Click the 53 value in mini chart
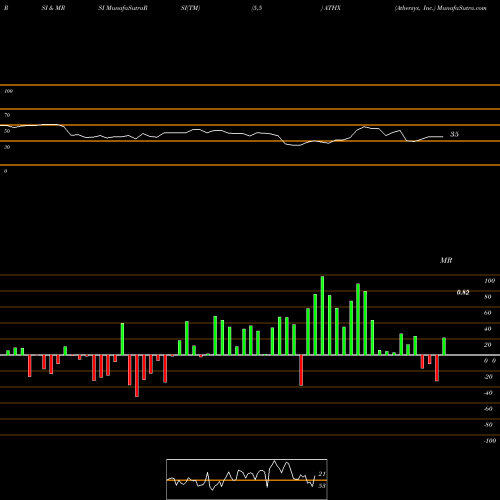This screenshot has width=500, height=500. (x=322, y=486)
